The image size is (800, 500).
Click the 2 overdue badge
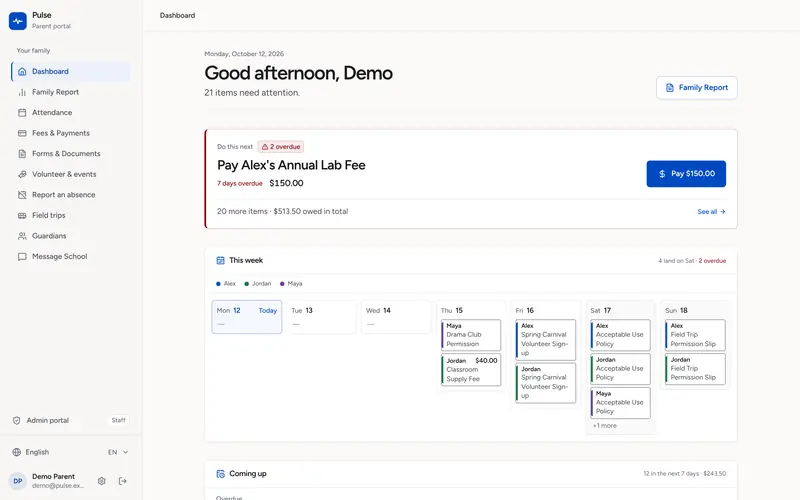(281, 147)
